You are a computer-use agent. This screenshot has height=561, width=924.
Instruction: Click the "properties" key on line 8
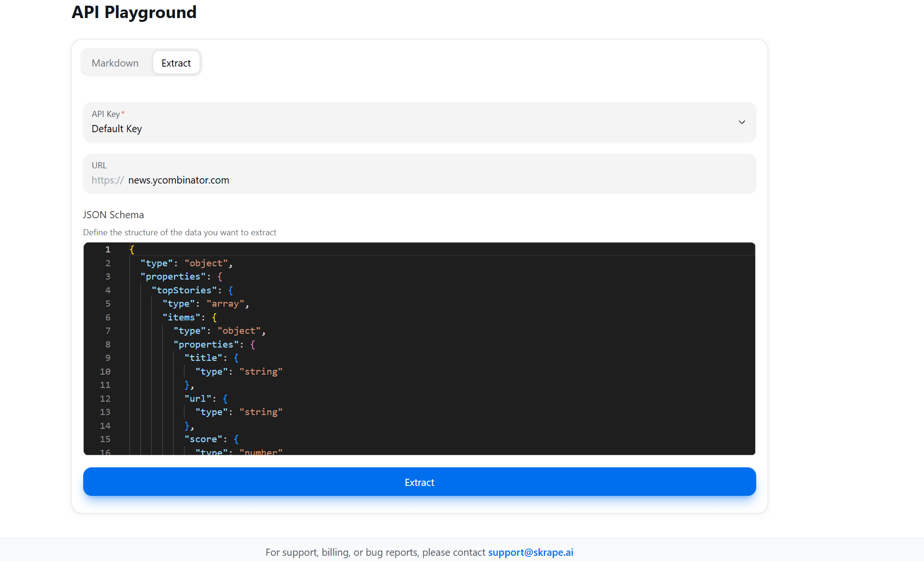(206, 344)
